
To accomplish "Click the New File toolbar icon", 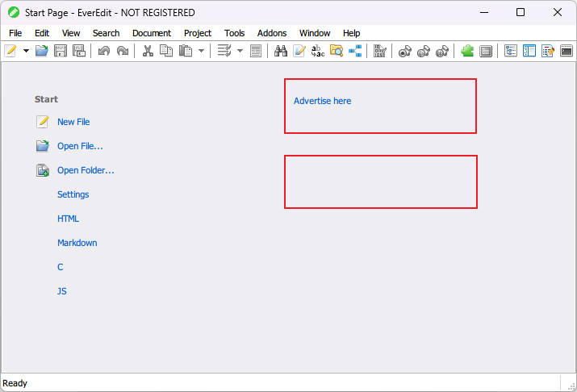I will pos(11,51).
